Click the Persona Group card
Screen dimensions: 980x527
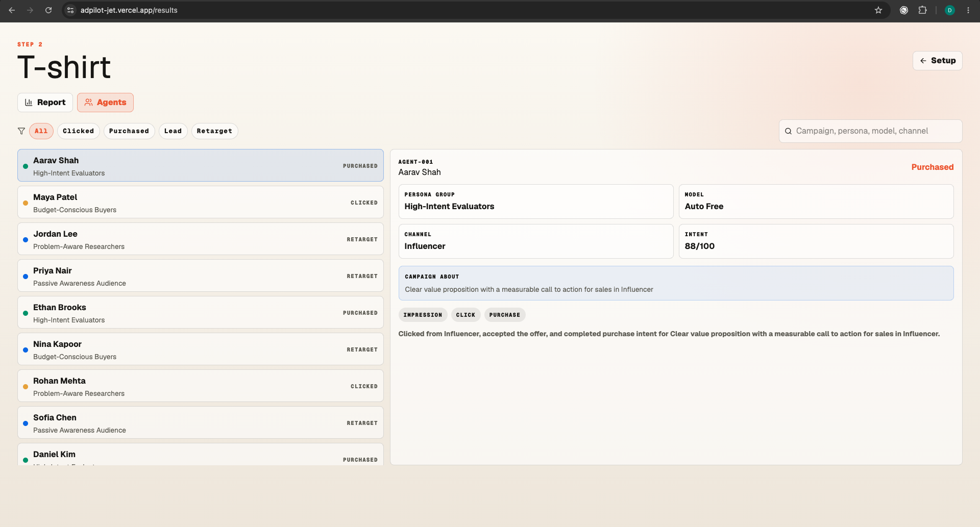click(536, 202)
